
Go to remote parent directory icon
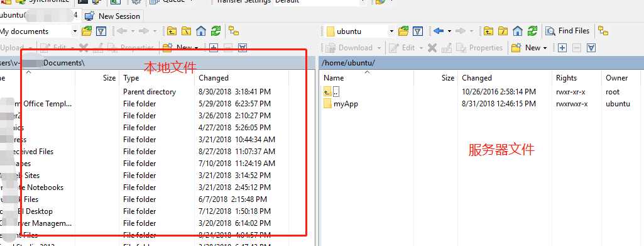488,31
